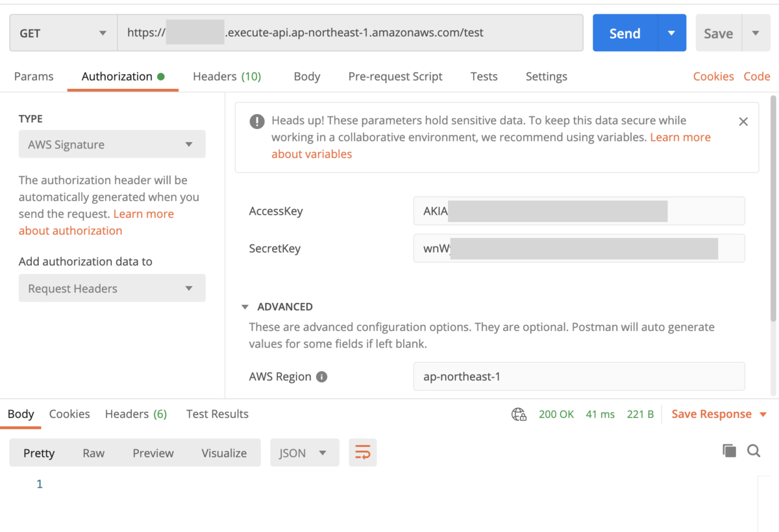This screenshot has width=779, height=532.
Task: Go to the request Body tab
Action: (307, 77)
